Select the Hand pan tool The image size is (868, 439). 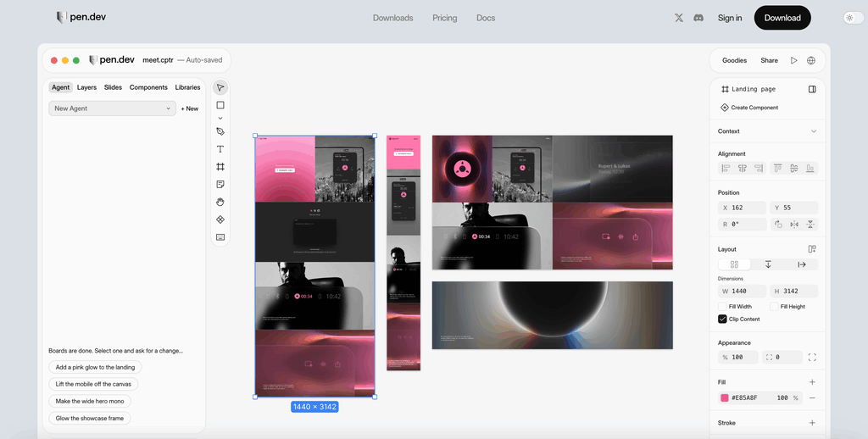tap(220, 202)
